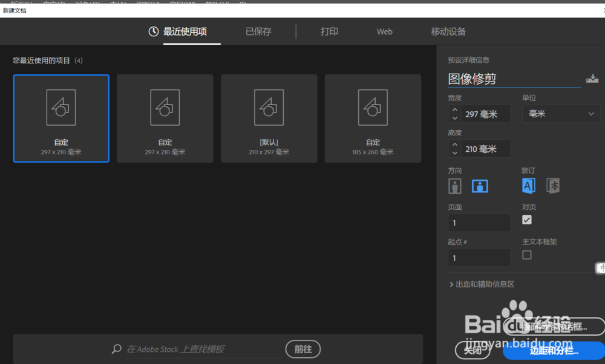Click the 关闭 button
Screen dimensions: 605x364
click(x=473, y=350)
